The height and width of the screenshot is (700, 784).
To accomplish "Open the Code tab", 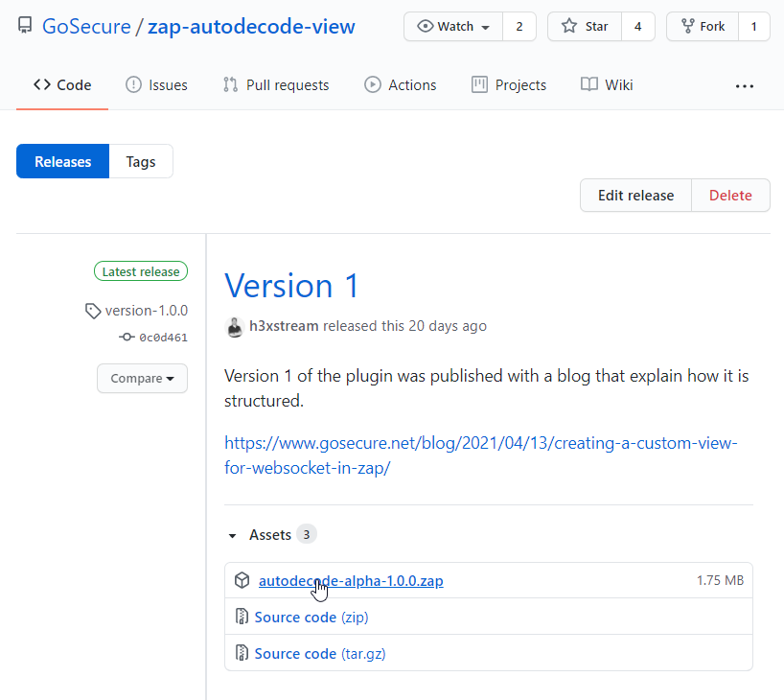I will (x=62, y=85).
